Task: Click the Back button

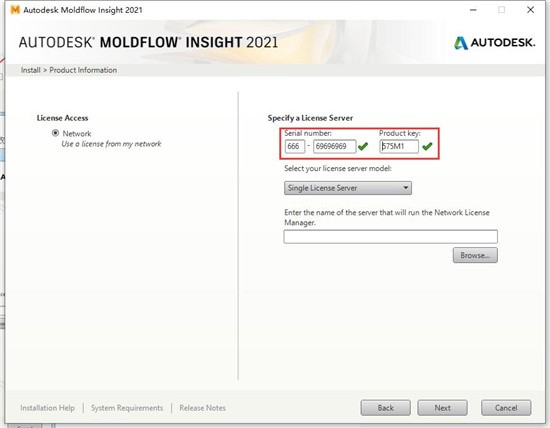Action: coord(385,408)
